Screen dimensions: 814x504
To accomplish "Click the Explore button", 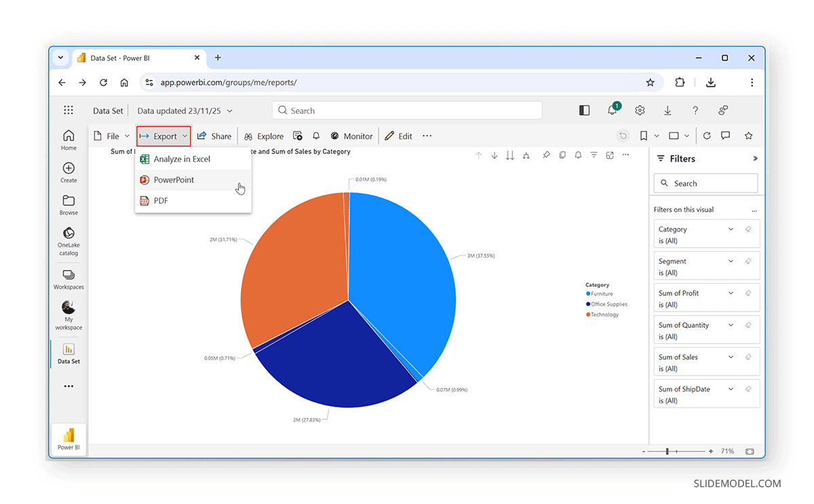I will (264, 136).
